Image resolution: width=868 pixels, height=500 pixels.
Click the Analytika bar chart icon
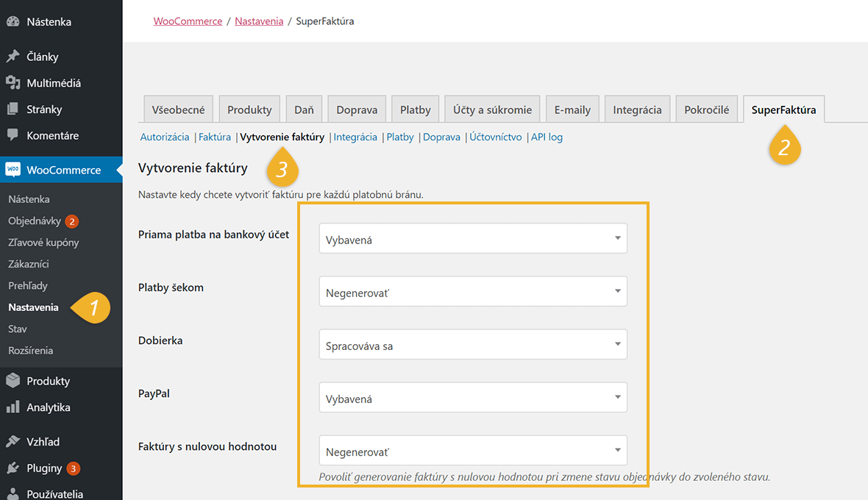[13, 407]
